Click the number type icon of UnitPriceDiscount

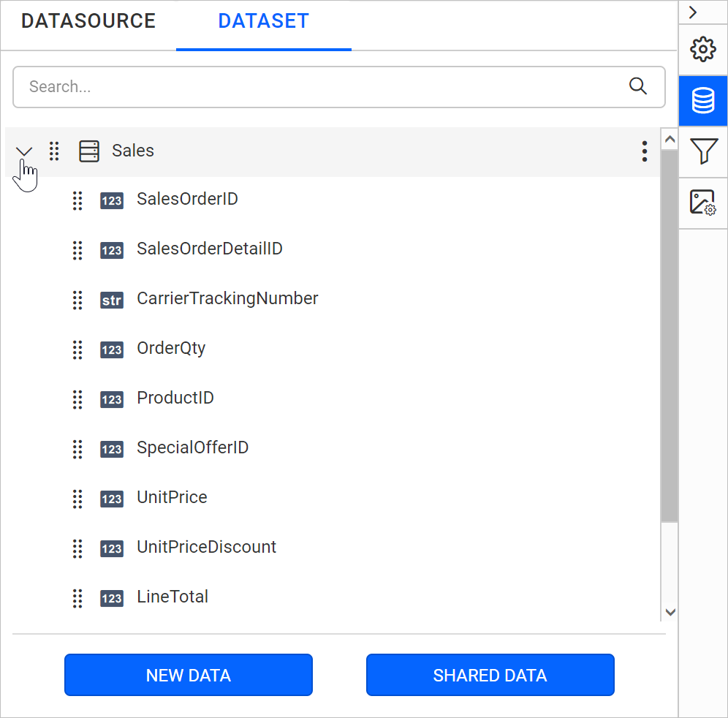coord(112,548)
